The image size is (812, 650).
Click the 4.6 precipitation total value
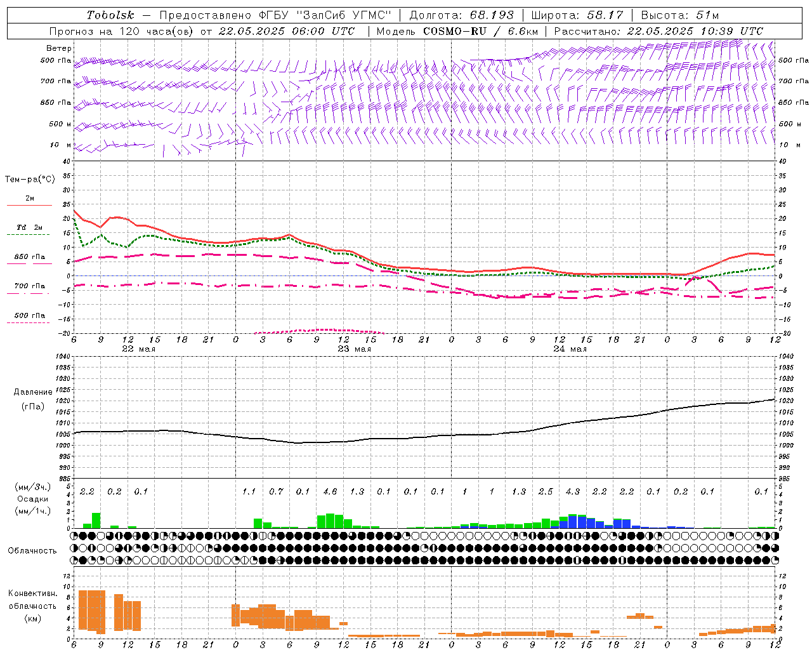point(330,491)
